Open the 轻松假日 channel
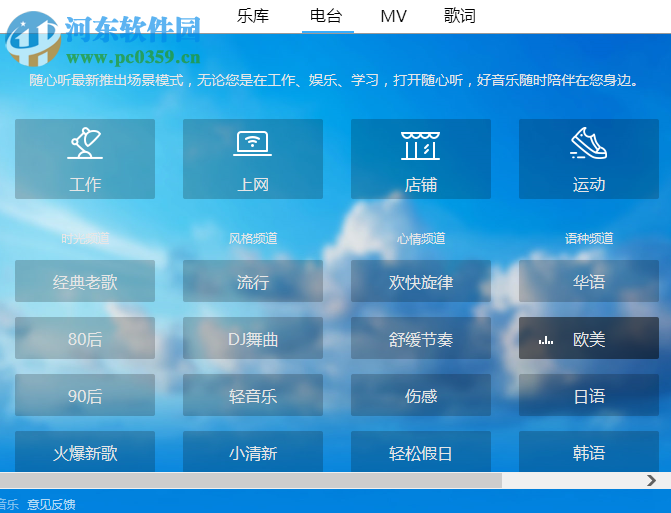 pyautogui.click(x=421, y=451)
